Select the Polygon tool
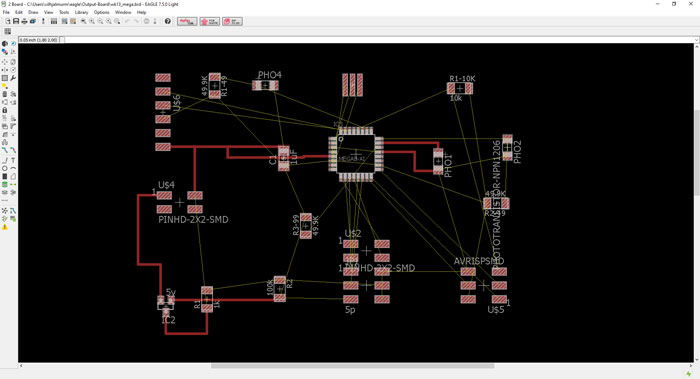 (13, 176)
